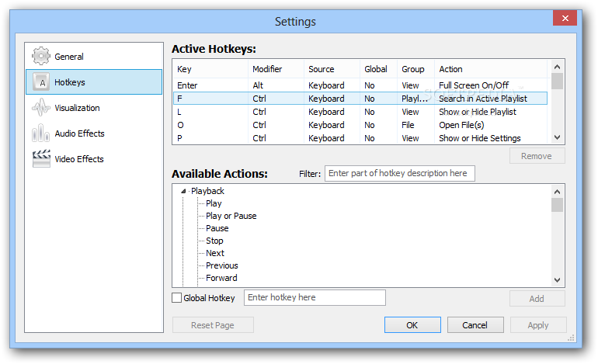Viewport: 598px width, 364px height.
Task: Open the General settings page
Action: pos(94,57)
